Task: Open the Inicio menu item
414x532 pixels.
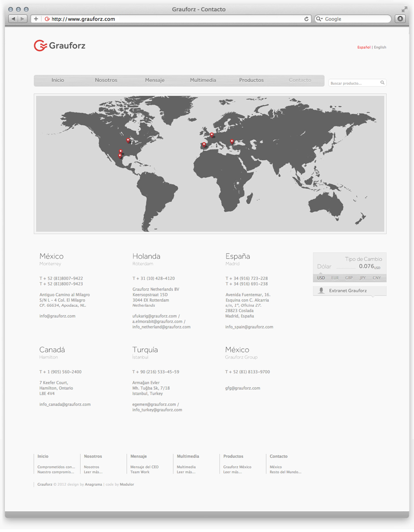Action: tap(58, 80)
